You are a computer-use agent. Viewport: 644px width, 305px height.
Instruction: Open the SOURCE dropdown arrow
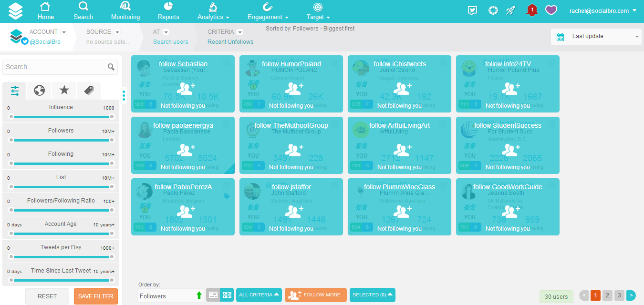(117, 32)
